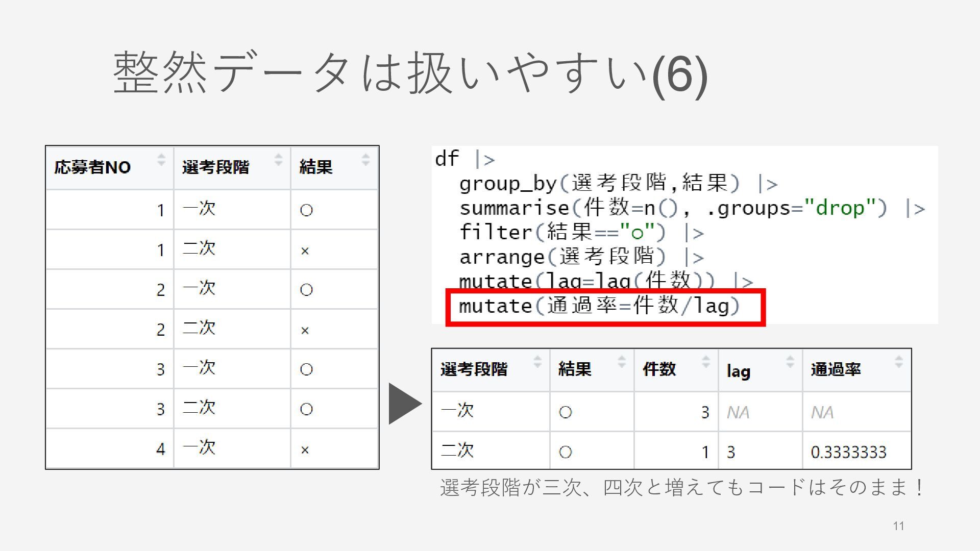
Task: Click the caption 選考段階が三次、四次と増えても
Action: click(x=682, y=487)
